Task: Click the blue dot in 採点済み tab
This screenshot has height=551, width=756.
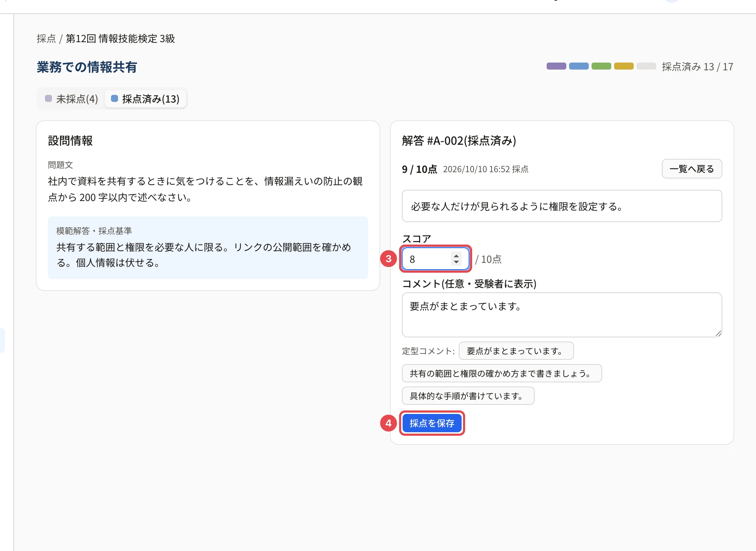Action: tap(115, 98)
